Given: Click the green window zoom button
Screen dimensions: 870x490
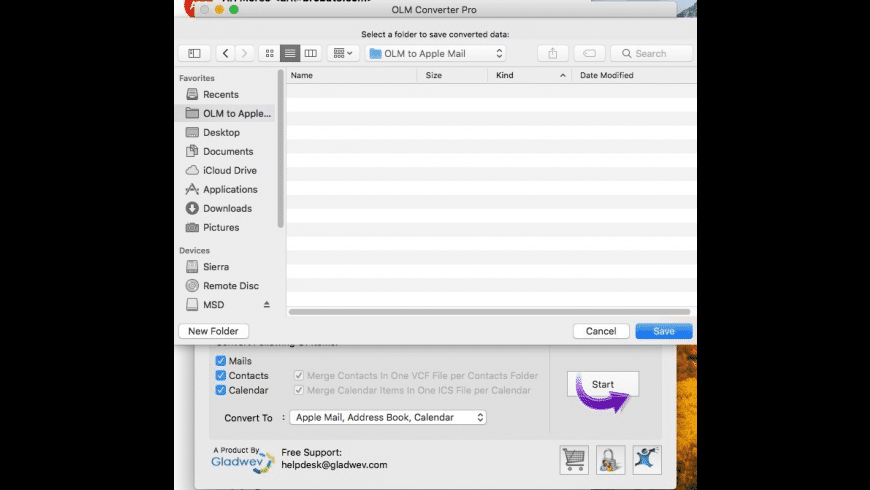Looking at the screenshot, I should 234,9.
